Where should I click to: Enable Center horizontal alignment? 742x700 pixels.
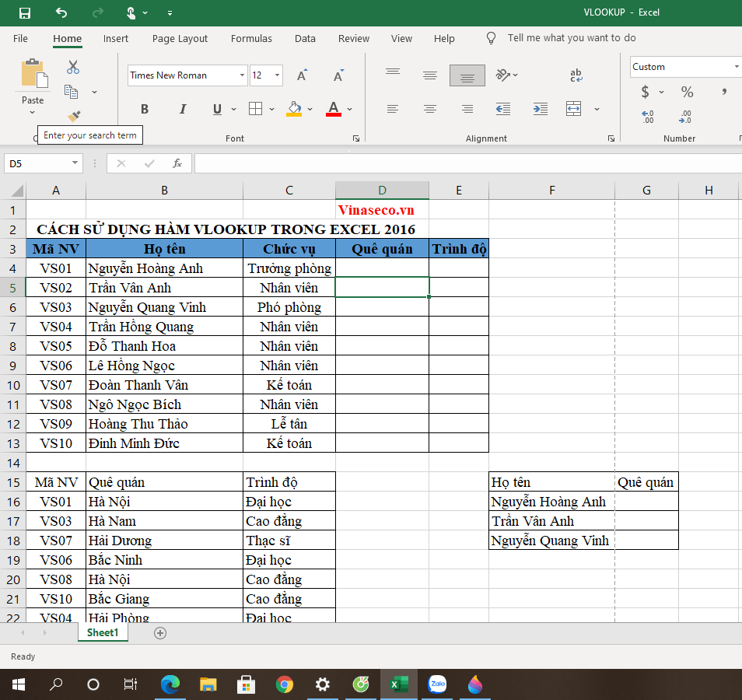pyautogui.click(x=430, y=109)
